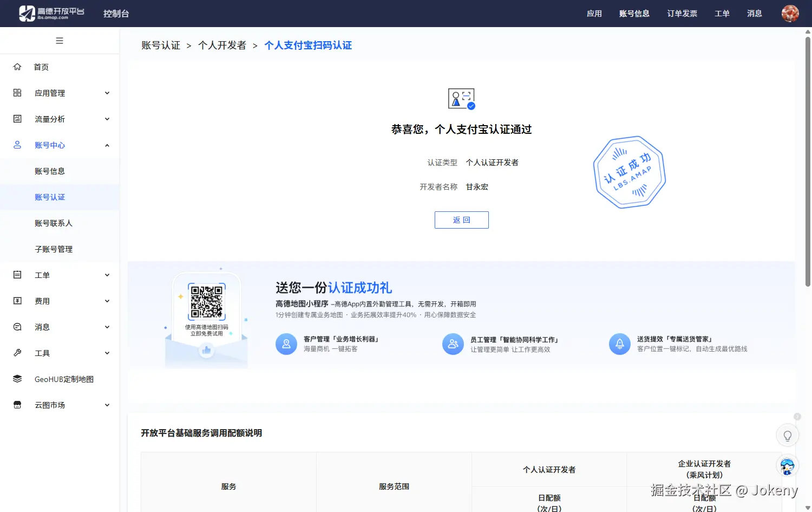Click the identity verification icon above heading
This screenshot has height=512, width=812.
pyautogui.click(x=462, y=99)
